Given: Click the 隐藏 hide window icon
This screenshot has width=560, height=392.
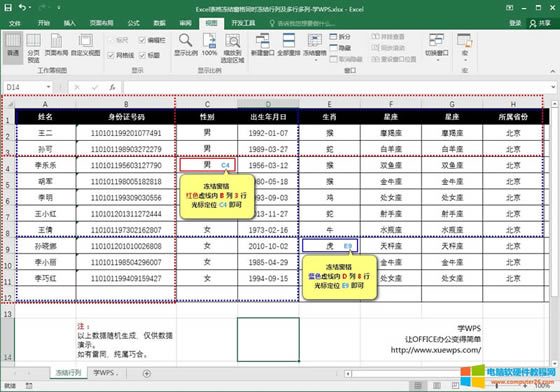Looking at the screenshot, I should pyautogui.click(x=333, y=47).
